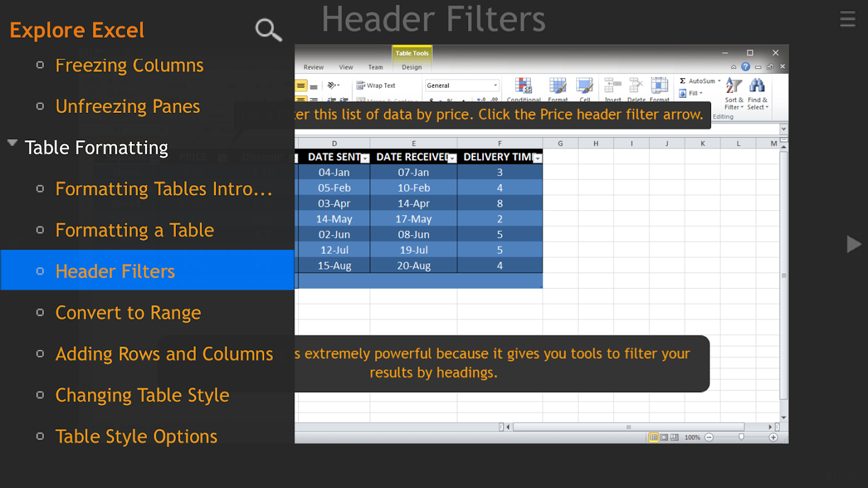Image resolution: width=868 pixels, height=488 pixels.
Task: Toggle middle align button in ribbon
Action: [301, 85]
